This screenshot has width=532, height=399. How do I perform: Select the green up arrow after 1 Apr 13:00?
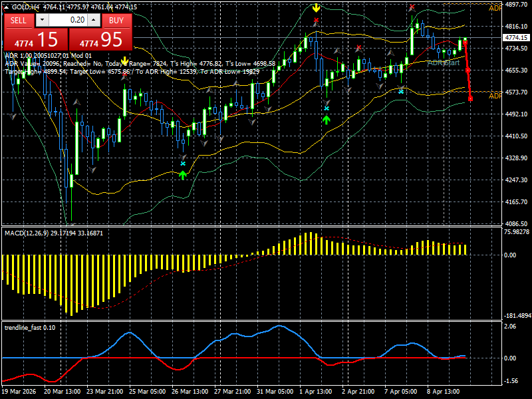(x=326, y=120)
